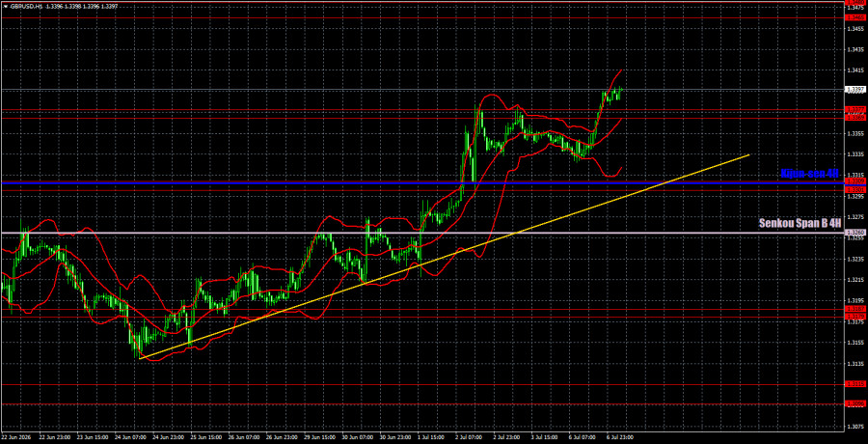Click the 6 Jul 23:00 time label
Screen dimensions: 868x444
coord(620,437)
